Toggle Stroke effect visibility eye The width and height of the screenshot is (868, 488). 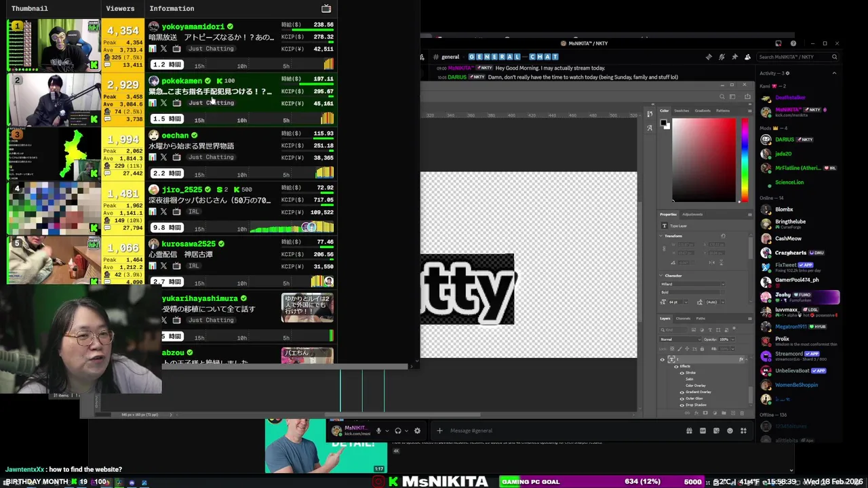[682, 373]
